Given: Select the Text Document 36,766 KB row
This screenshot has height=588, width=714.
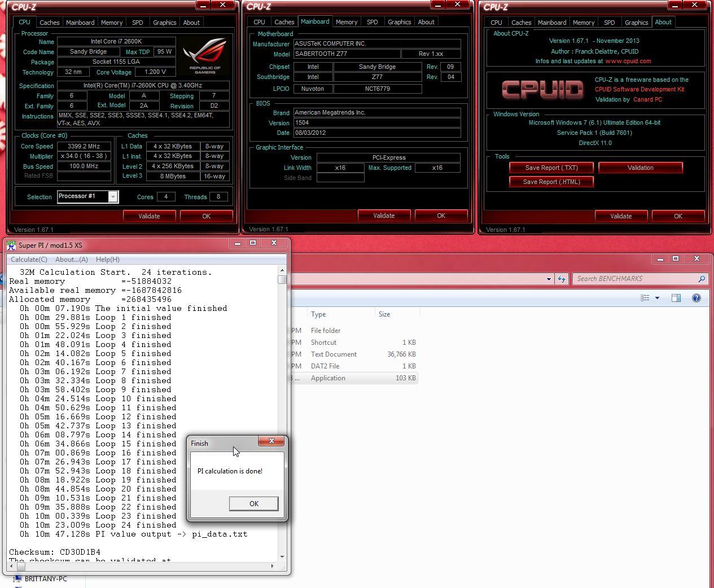Looking at the screenshot, I should [x=354, y=354].
